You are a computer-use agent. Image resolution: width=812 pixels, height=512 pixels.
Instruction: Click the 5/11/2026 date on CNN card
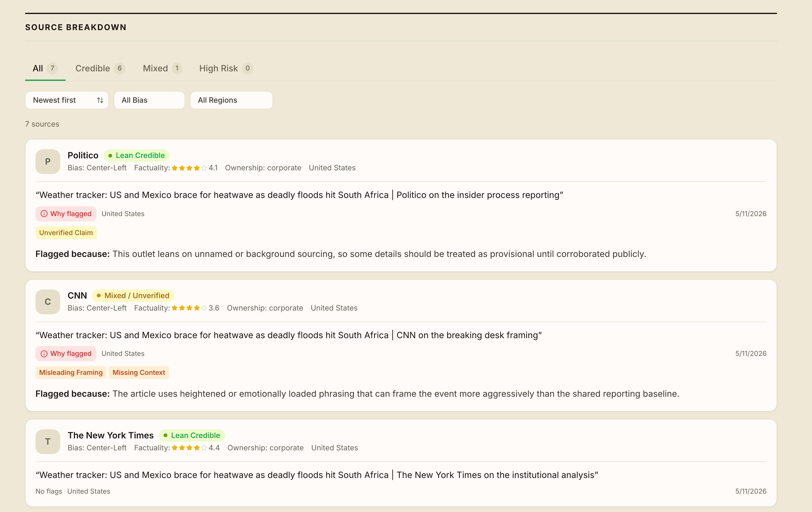[751, 354]
